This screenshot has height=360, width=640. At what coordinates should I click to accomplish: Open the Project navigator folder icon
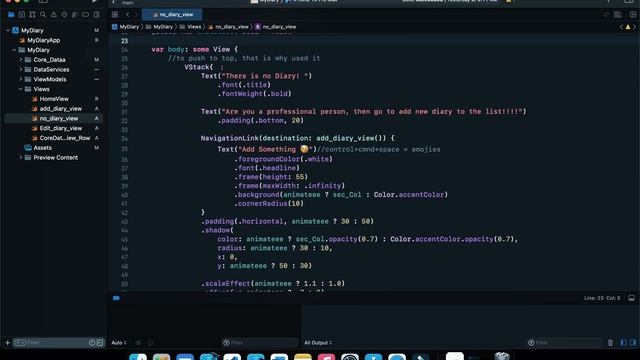[11, 15]
